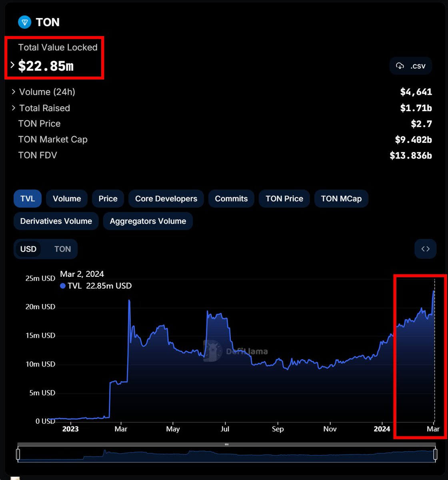Click the TON FDV label
The height and width of the screenshot is (480, 448).
click(x=38, y=155)
